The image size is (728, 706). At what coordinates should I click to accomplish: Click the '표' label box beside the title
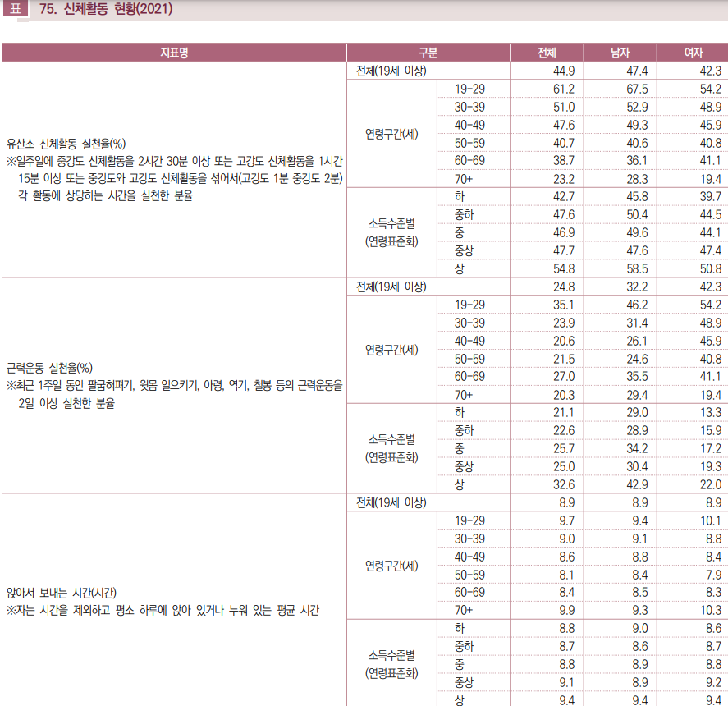(16, 9)
